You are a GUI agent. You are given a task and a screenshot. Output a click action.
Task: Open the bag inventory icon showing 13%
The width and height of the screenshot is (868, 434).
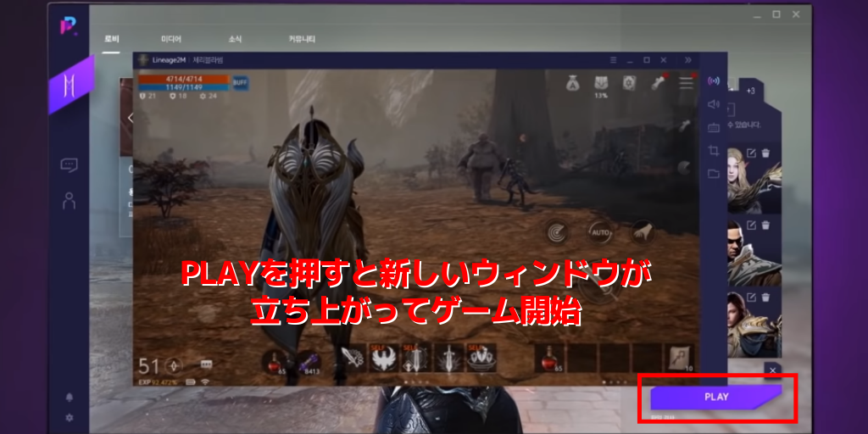point(601,84)
